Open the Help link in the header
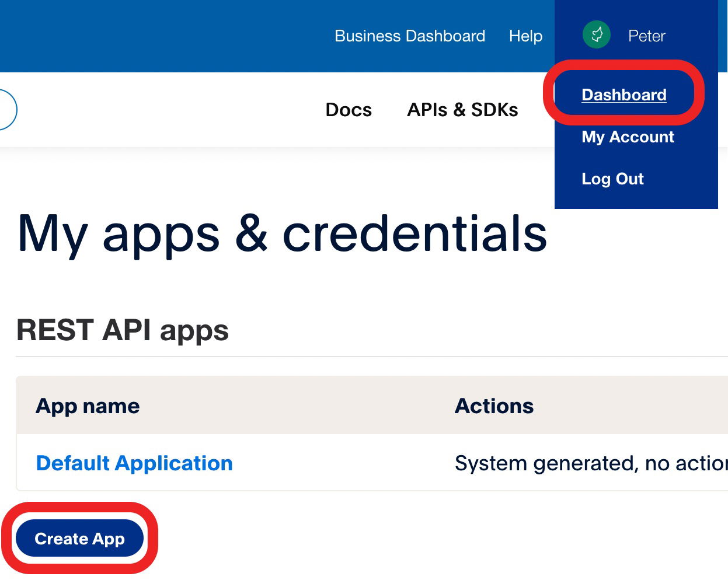The height and width of the screenshot is (587, 728). [x=525, y=36]
